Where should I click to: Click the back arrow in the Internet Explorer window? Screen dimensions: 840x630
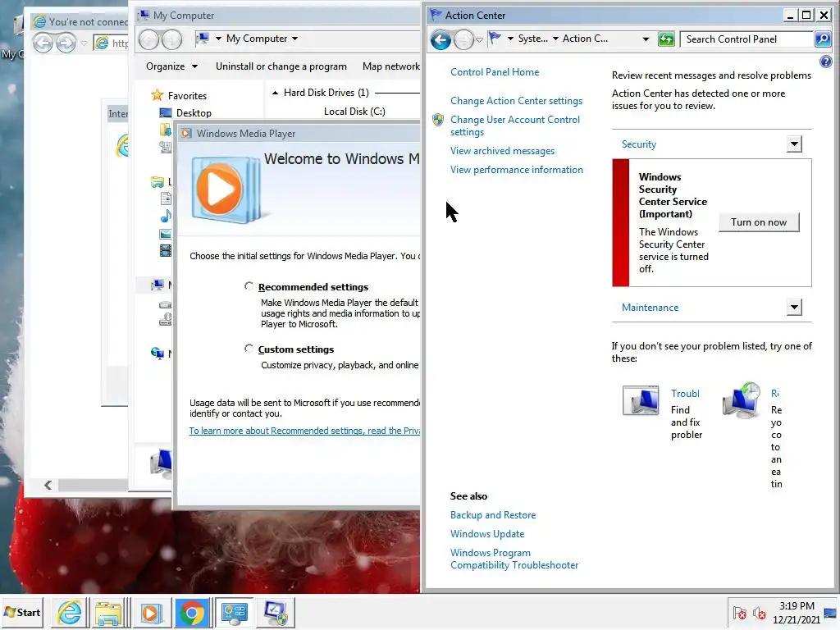click(43, 43)
